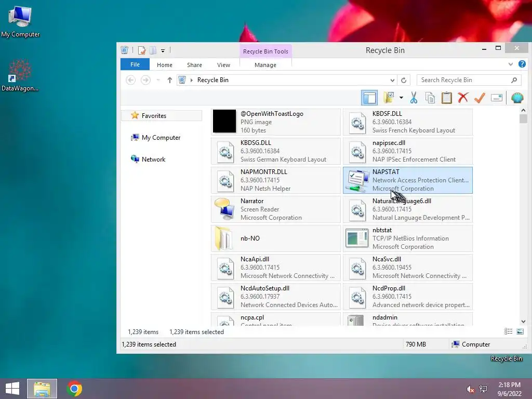Select the nbtstat item
The width and height of the screenshot is (532, 399).
(x=407, y=238)
